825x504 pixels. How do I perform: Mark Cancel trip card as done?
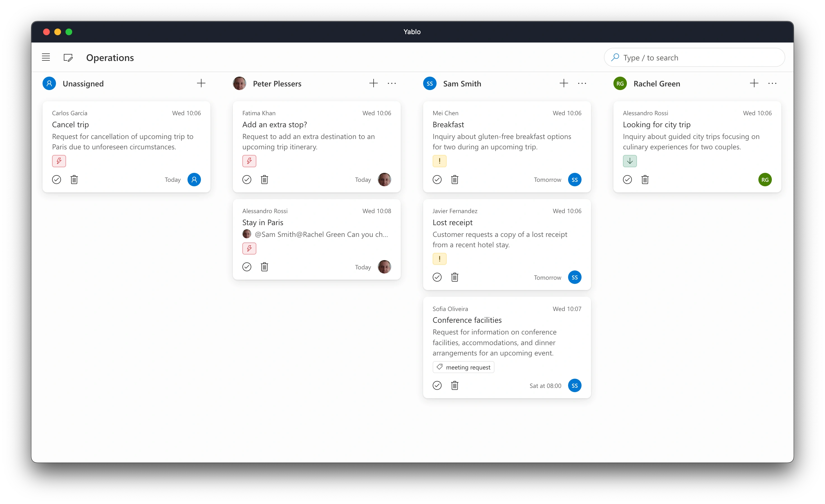(x=57, y=180)
